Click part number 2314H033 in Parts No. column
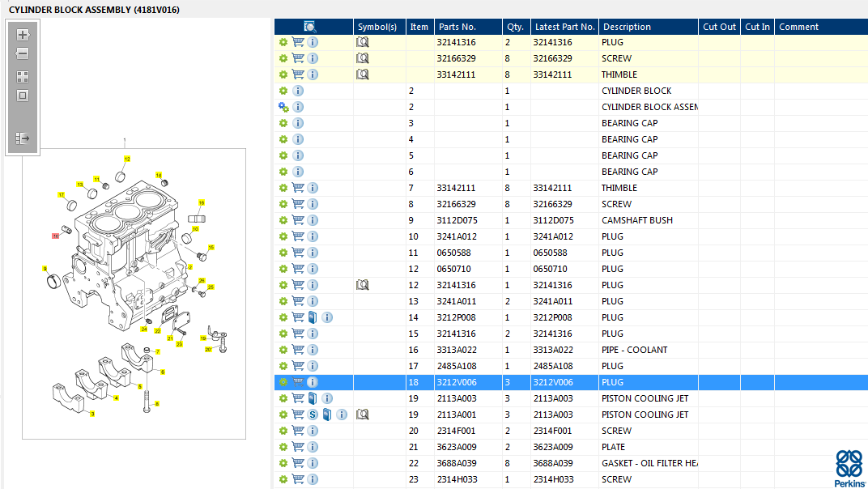 (457, 479)
